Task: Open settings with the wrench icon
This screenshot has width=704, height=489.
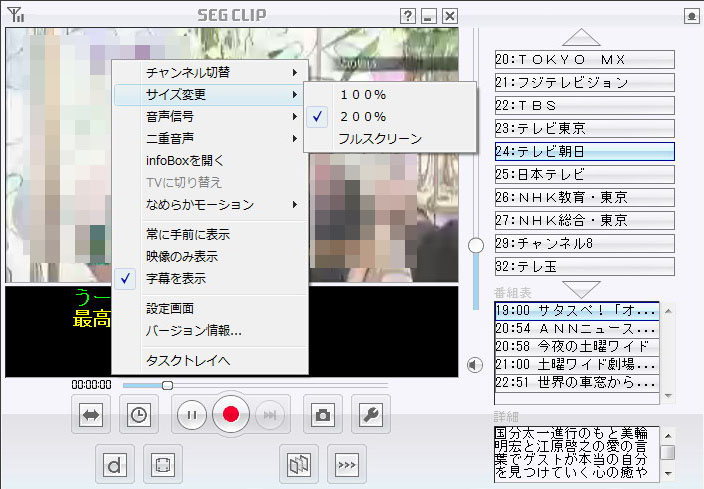Action: tap(371, 415)
